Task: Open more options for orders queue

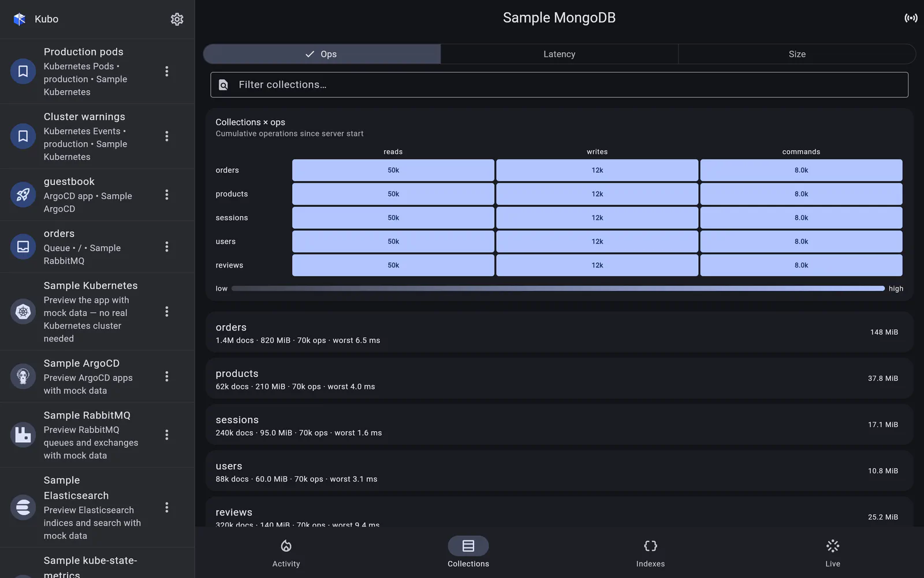Action: point(167,247)
